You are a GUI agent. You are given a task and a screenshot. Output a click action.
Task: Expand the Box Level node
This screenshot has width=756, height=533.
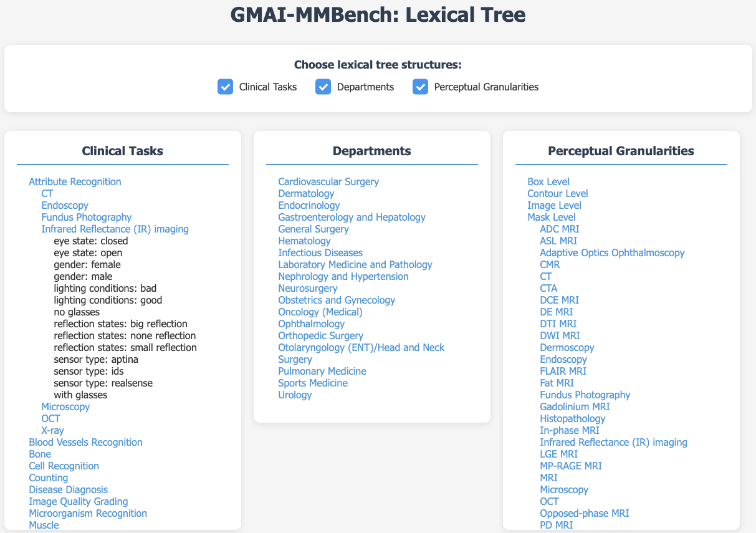point(548,181)
